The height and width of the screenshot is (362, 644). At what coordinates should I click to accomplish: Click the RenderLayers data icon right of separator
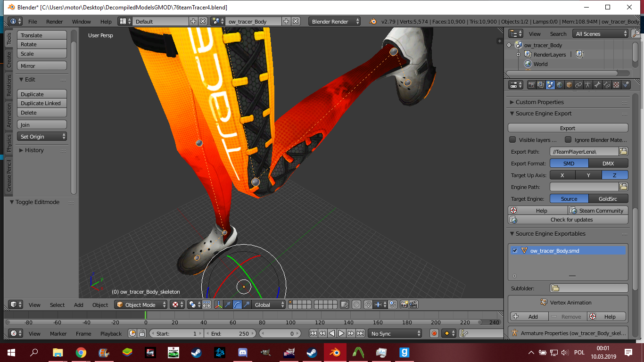tap(580, 55)
